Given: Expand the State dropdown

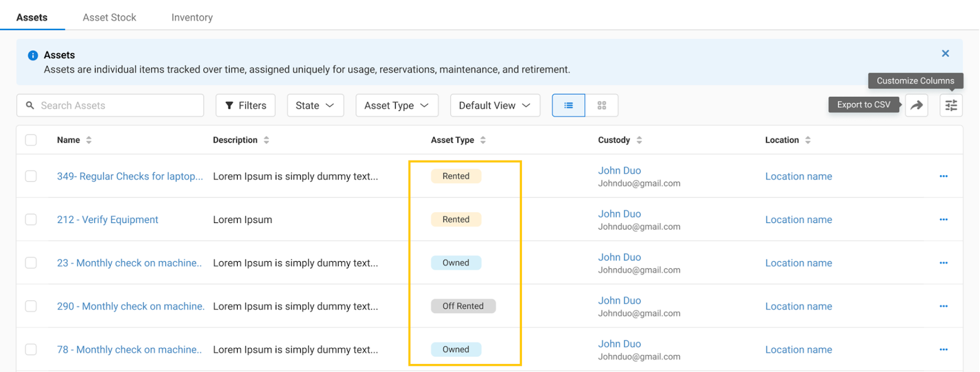Looking at the screenshot, I should pyautogui.click(x=315, y=105).
